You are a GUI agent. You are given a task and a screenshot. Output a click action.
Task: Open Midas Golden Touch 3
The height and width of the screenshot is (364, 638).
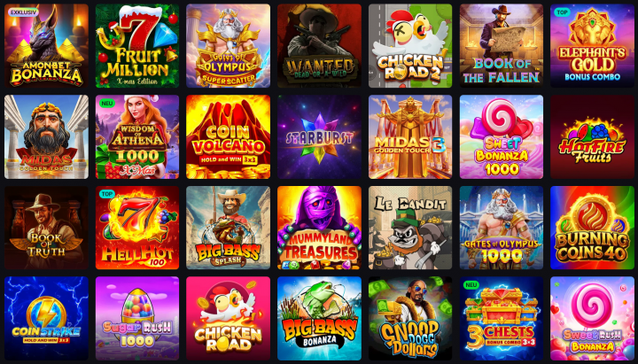point(410,136)
